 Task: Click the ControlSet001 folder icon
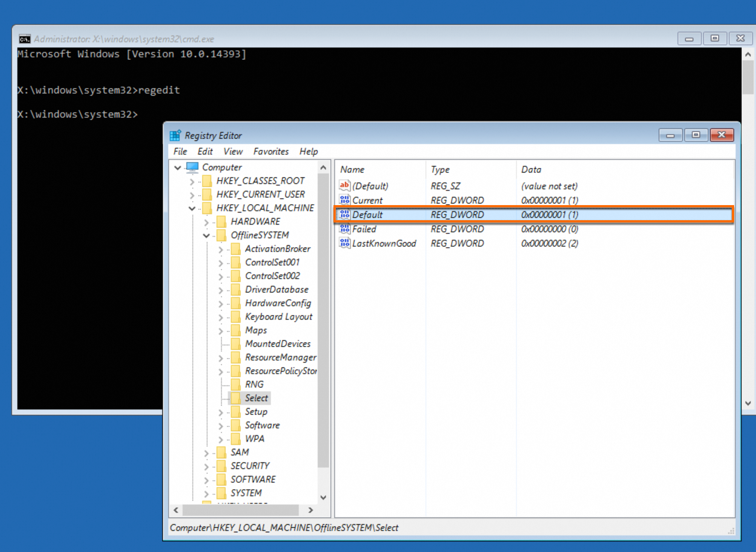236,262
